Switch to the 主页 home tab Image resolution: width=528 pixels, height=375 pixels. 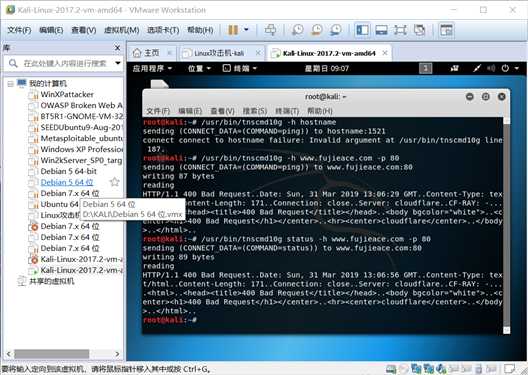[151, 53]
